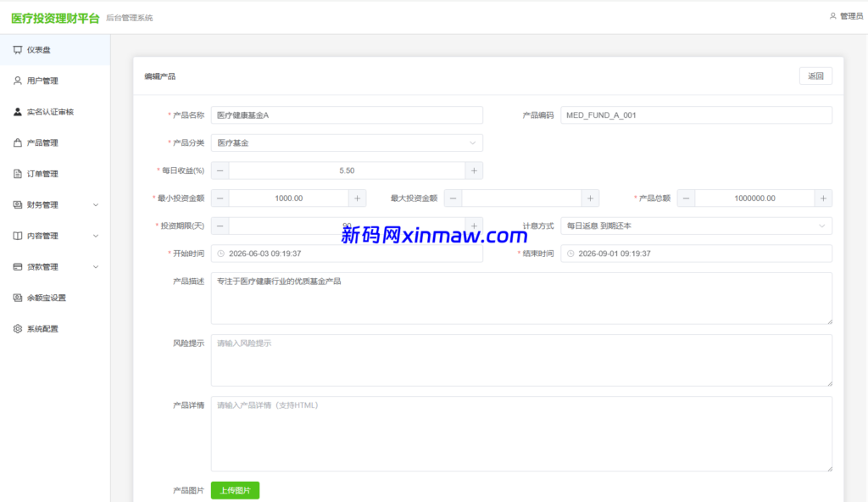The width and height of the screenshot is (868, 502).
Task: Click the 风险提示 textarea resize handle
Action: (829, 383)
